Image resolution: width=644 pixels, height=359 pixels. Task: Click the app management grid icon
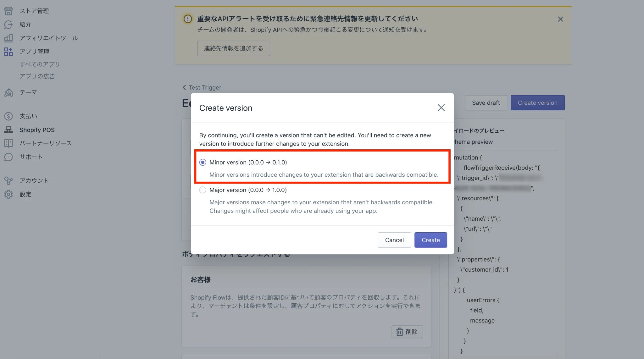coord(8,52)
